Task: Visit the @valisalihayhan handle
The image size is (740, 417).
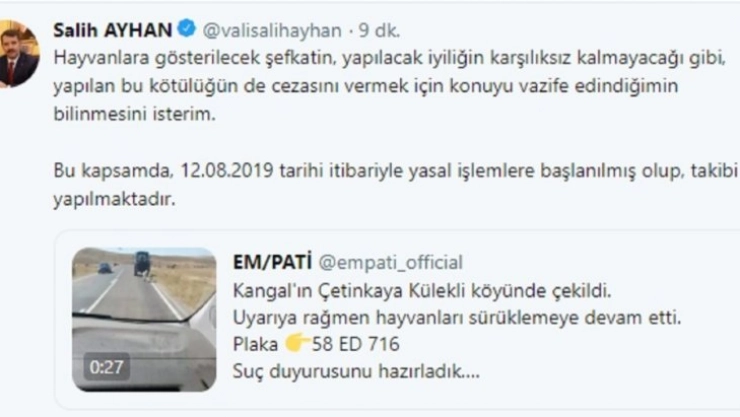Action: pos(272,30)
